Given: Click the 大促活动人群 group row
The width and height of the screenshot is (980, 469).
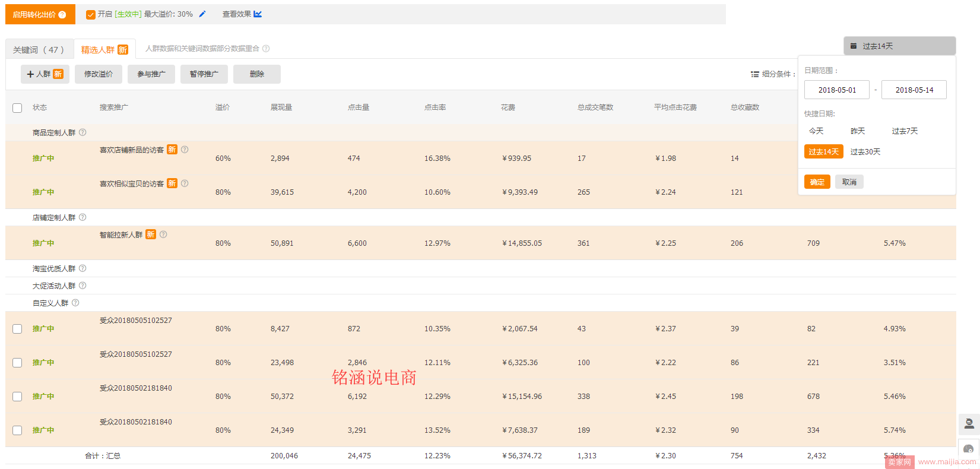Looking at the screenshot, I should coord(481,286).
